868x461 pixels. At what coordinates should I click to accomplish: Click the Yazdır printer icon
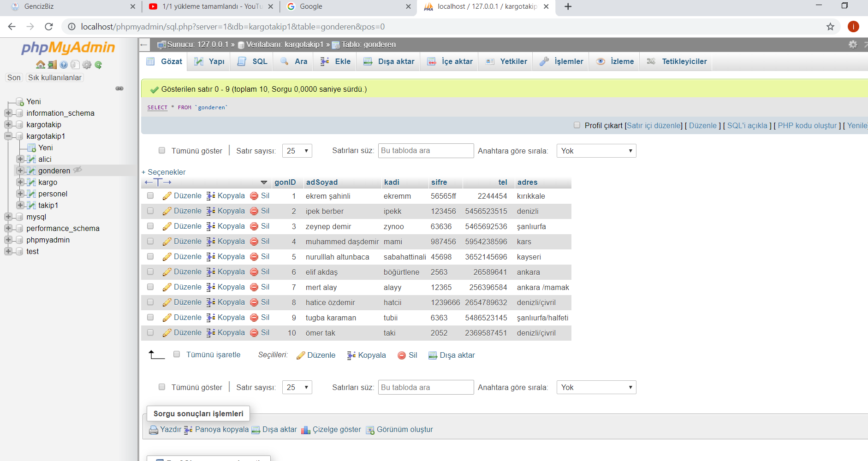(x=154, y=430)
